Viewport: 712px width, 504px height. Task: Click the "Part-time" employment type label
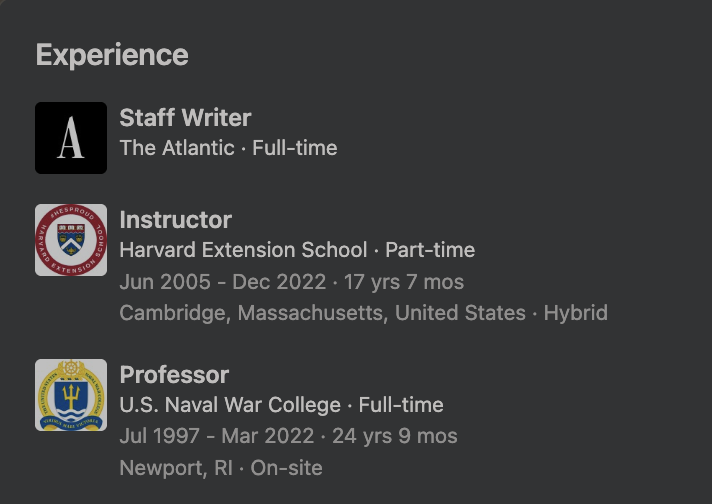click(430, 250)
